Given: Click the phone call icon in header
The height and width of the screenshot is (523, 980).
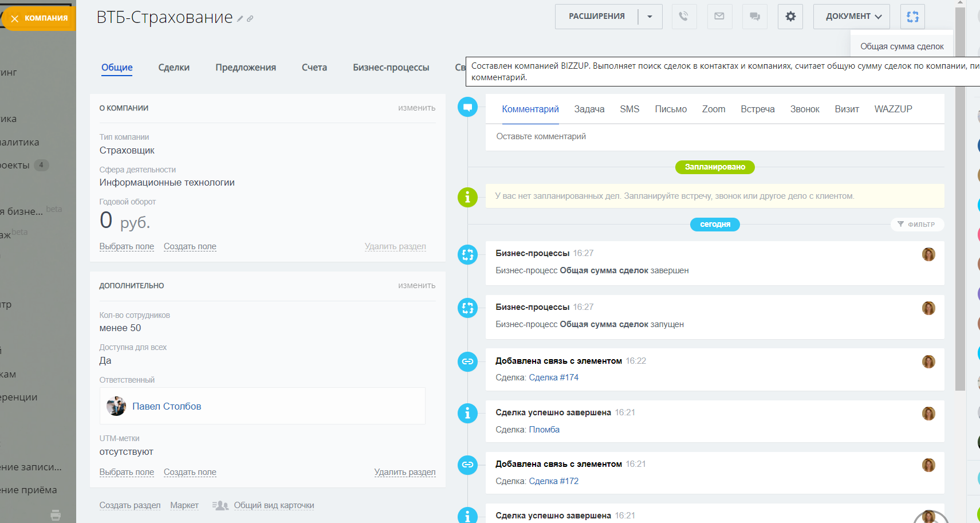Looking at the screenshot, I should click(x=683, y=17).
